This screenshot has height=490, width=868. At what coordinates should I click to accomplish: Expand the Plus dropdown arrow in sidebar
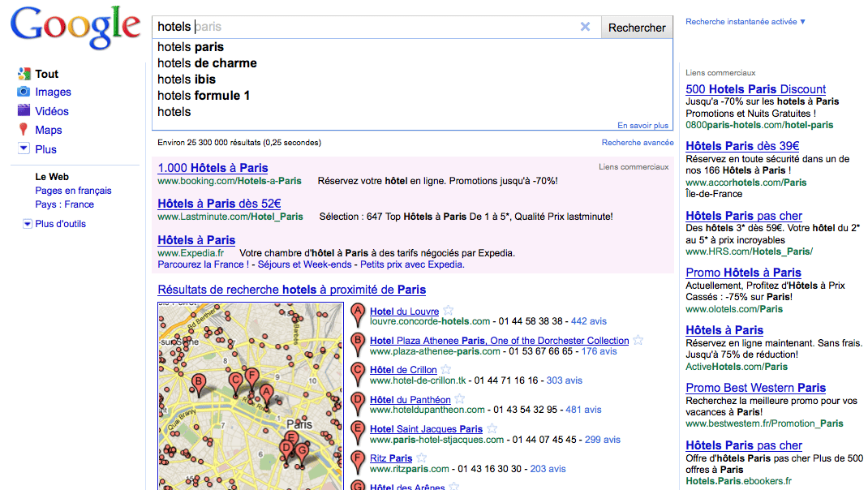pyautogui.click(x=24, y=148)
